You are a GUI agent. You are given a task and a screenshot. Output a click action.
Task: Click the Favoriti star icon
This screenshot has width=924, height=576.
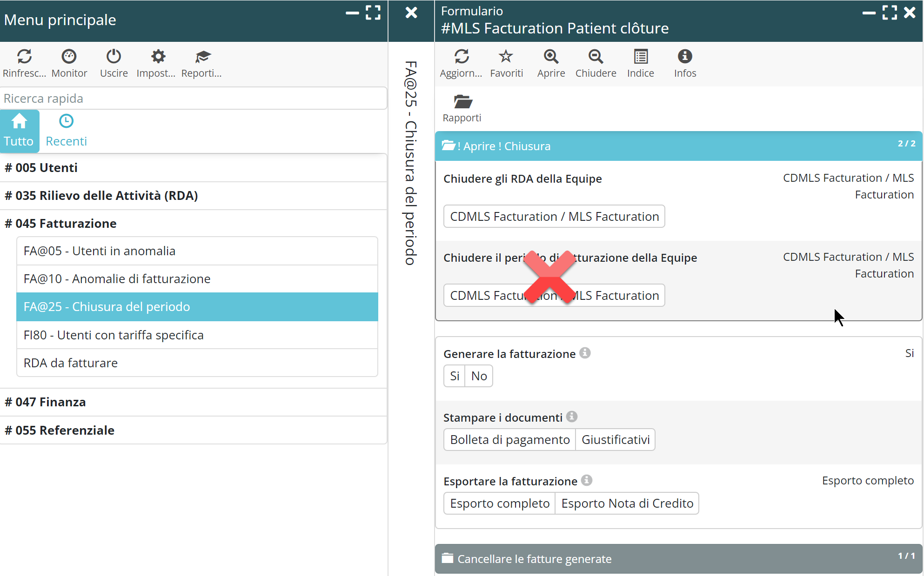506,57
